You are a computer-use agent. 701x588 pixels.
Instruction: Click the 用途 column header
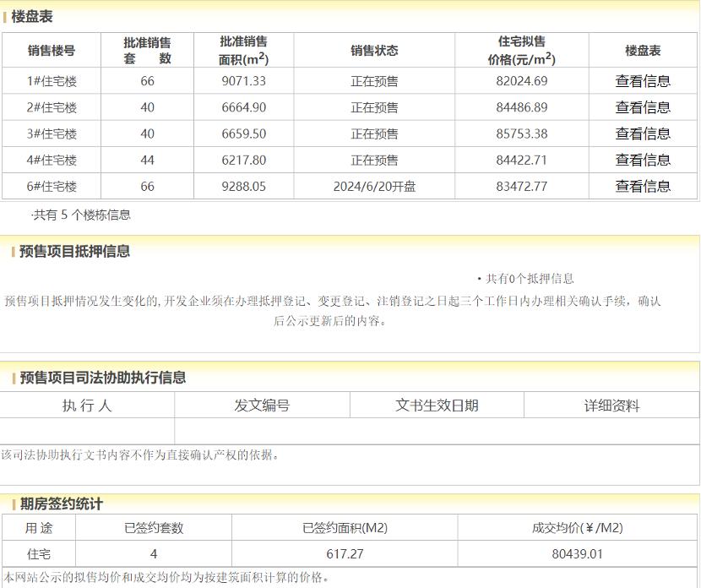(39, 528)
